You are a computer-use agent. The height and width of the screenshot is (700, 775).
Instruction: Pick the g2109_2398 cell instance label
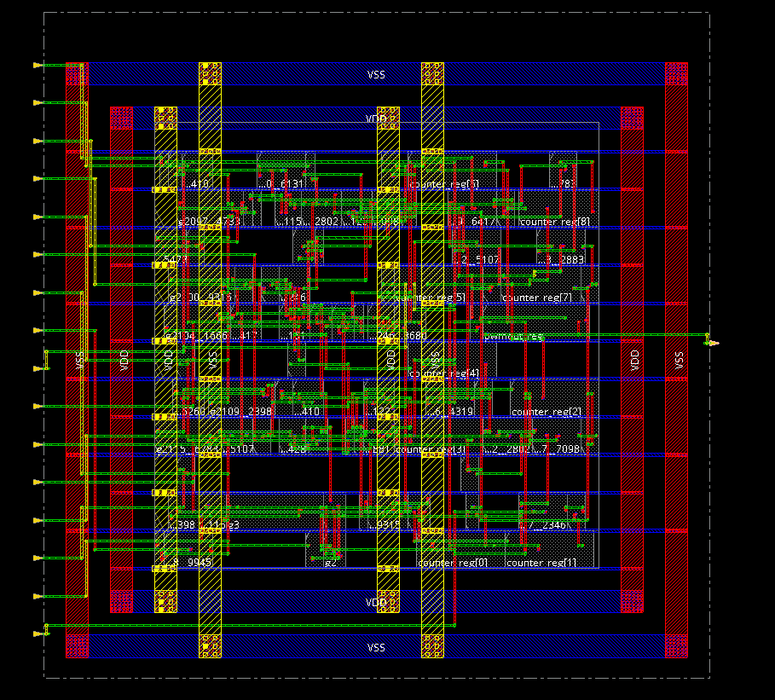pyautogui.click(x=240, y=411)
